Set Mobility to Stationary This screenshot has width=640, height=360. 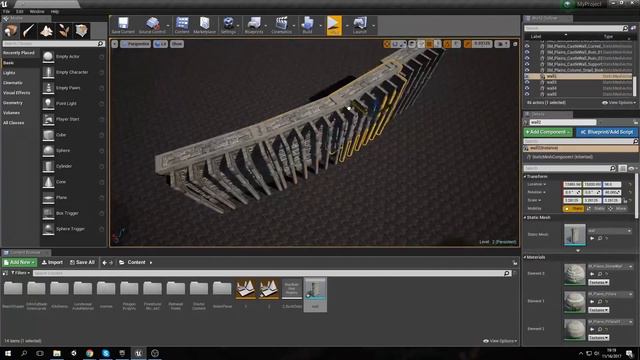pos(596,209)
